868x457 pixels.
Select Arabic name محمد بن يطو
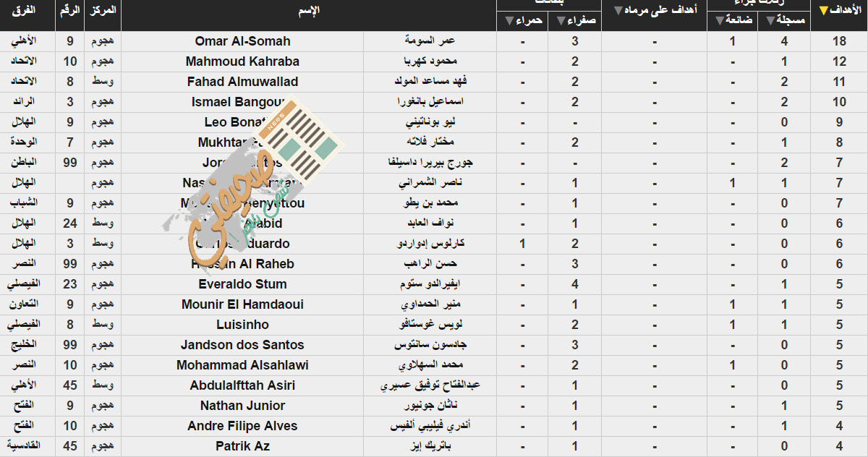[430, 203]
